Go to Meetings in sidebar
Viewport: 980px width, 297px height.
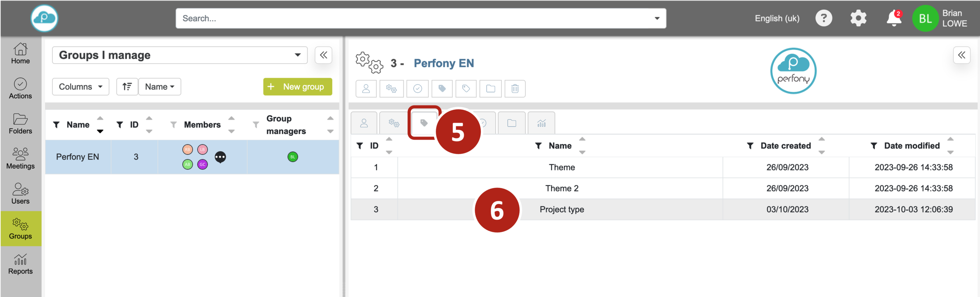pos(20,158)
